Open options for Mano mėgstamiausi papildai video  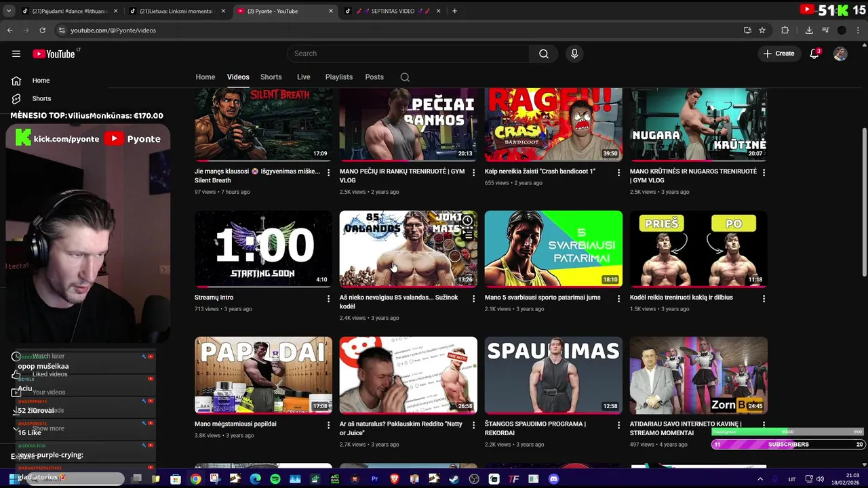coord(329,426)
